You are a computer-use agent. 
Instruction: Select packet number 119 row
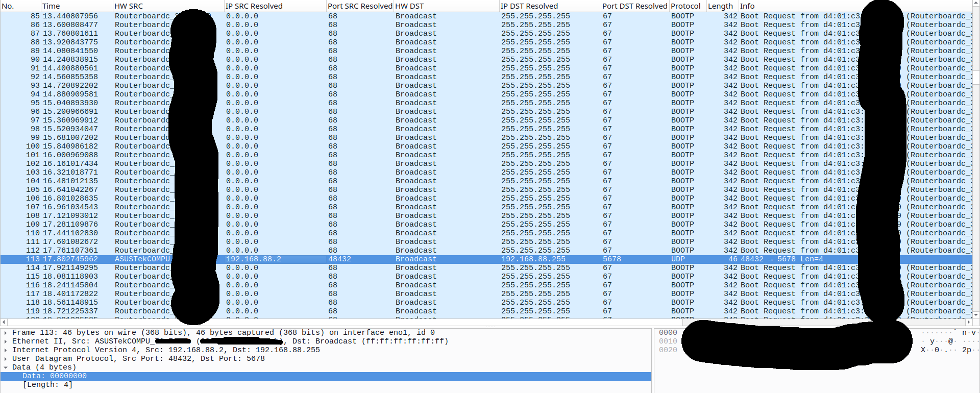[486, 311]
